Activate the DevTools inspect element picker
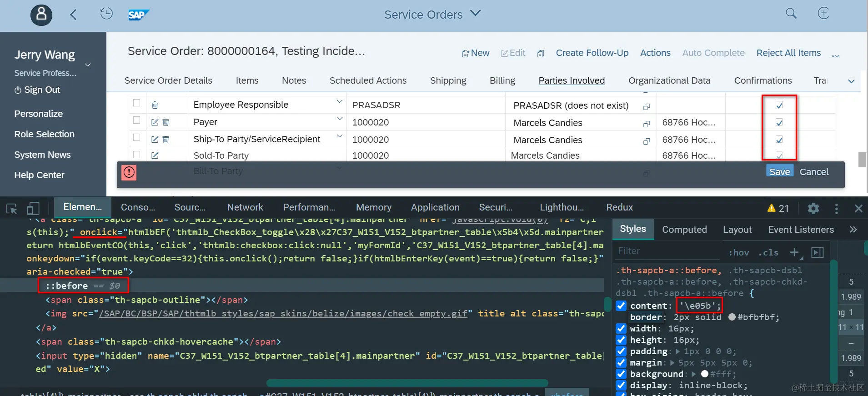The width and height of the screenshot is (868, 396). coord(12,209)
